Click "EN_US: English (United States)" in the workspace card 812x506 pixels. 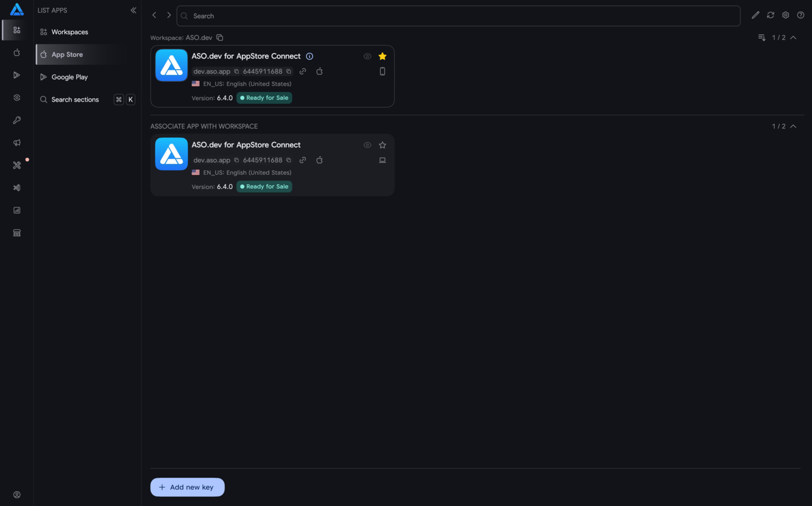(x=248, y=84)
